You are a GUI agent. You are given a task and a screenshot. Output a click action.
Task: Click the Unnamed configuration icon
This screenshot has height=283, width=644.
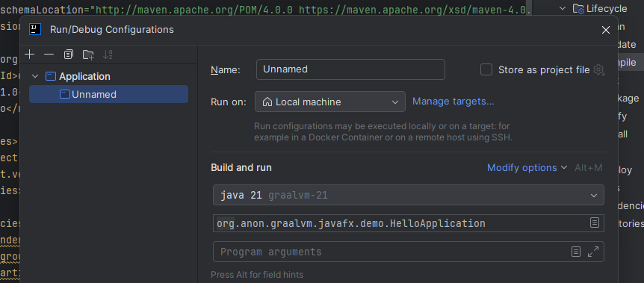coord(65,95)
